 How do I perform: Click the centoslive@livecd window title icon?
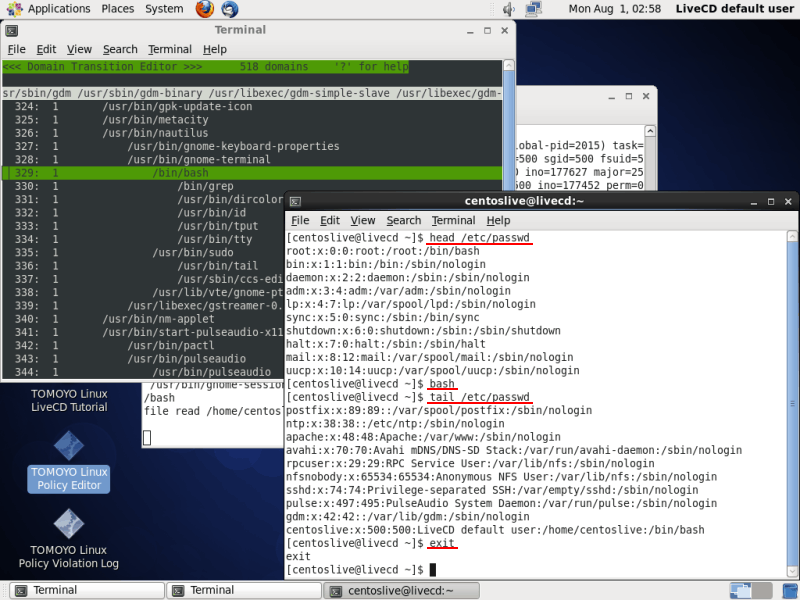pos(295,202)
